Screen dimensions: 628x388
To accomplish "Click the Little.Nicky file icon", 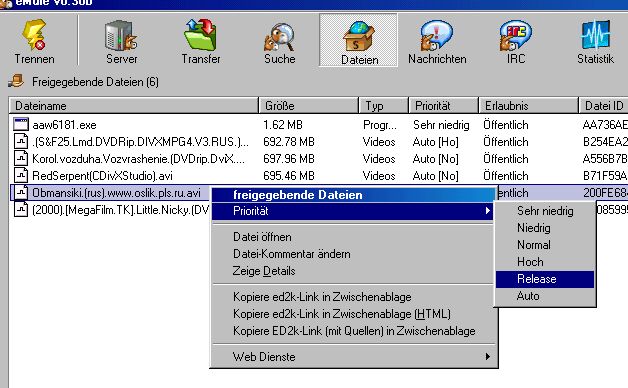I will [x=21, y=209].
